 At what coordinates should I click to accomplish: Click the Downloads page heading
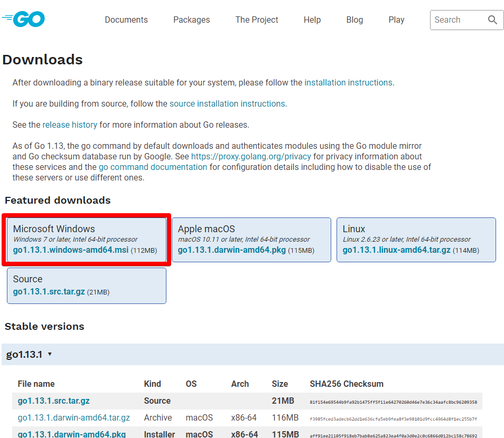pos(42,60)
